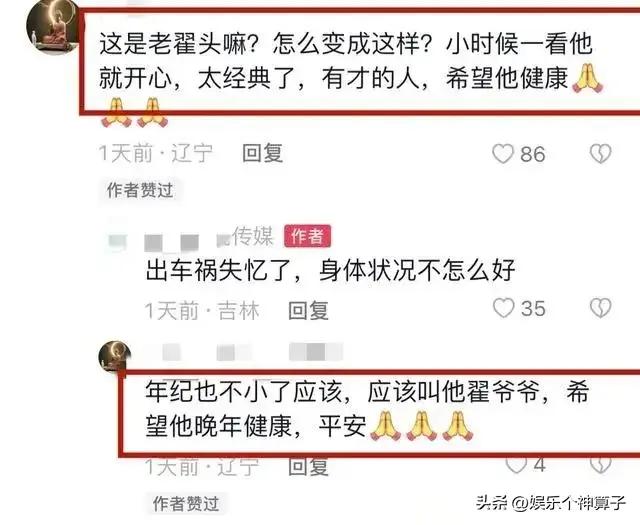Tap first 作者赞过 tag
The width and height of the screenshot is (640, 525).
tap(140, 190)
